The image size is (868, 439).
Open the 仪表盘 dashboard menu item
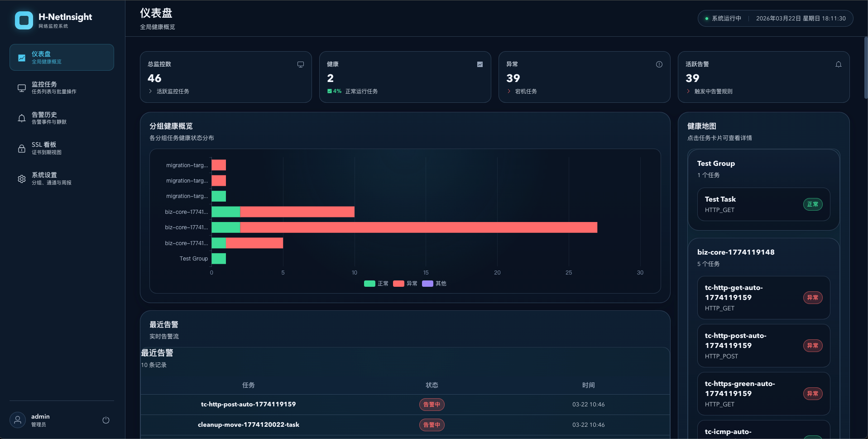[62, 57]
